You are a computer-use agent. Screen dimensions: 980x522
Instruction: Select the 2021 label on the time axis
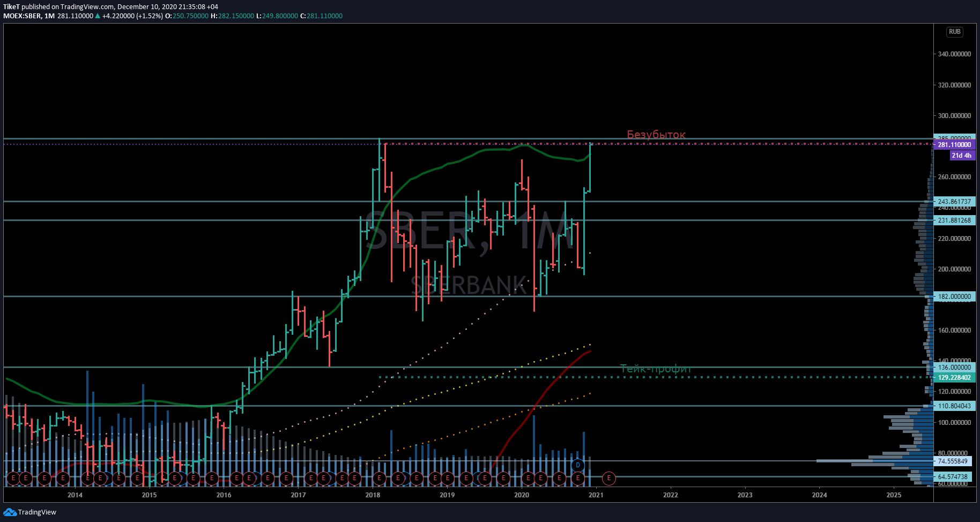pos(596,495)
